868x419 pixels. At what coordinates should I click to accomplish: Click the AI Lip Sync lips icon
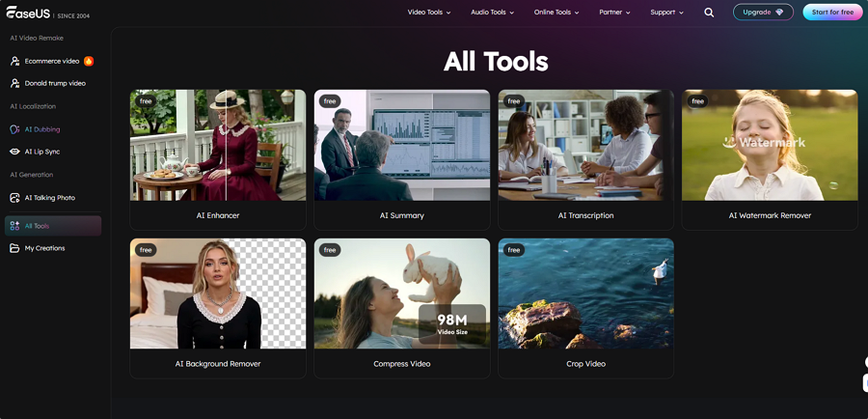coord(14,152)
